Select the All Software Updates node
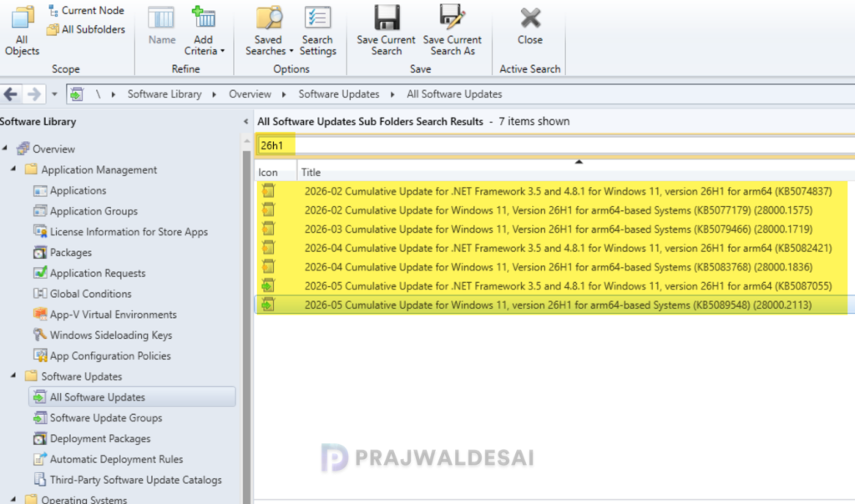Viewport: 855px width, 504px height. tap(132, 397)
